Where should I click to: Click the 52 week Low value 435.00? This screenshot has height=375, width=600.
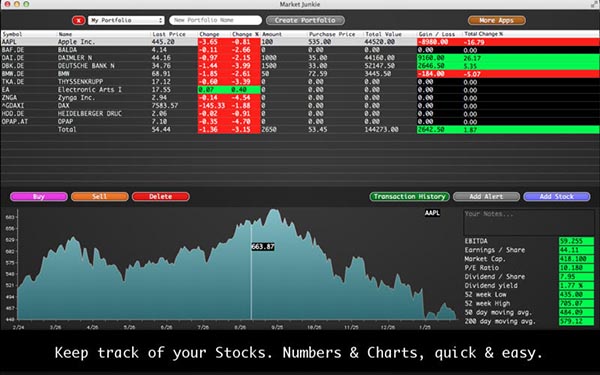[576, 295]
